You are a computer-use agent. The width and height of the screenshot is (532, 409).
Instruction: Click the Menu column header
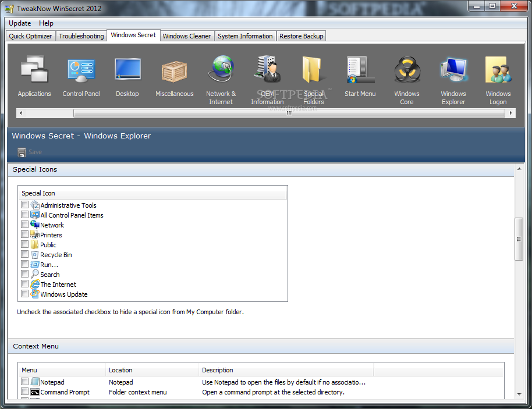pyautogui.click(x=62, y=370)
